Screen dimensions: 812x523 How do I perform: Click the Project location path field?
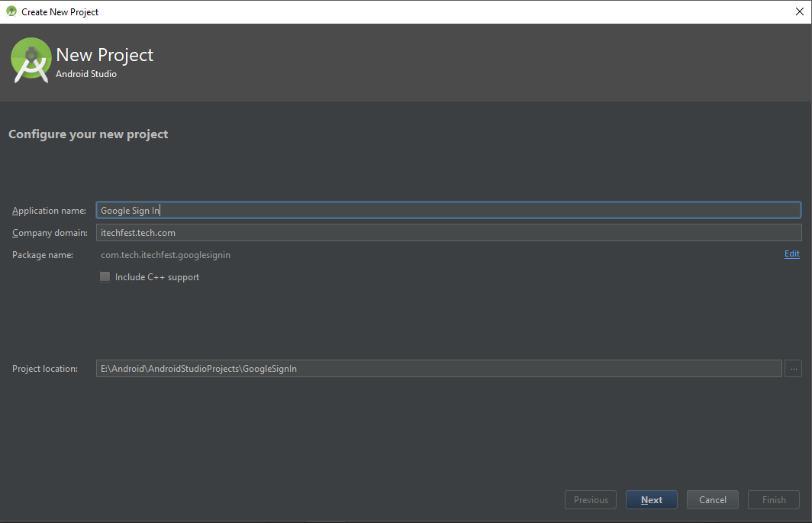(x=382, y=368)
